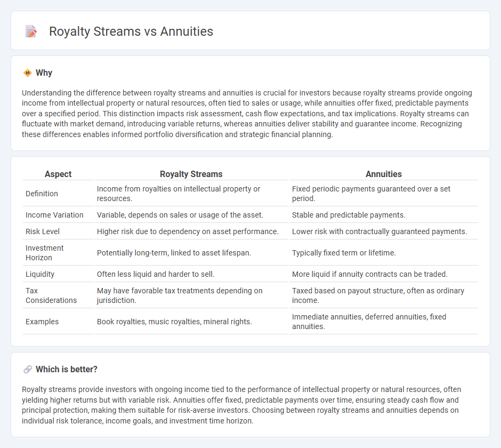Viewport: 501px width, 448px height.
Task: Select the 'Royalty Streams vs Annuities' page title
Action: 131,31
